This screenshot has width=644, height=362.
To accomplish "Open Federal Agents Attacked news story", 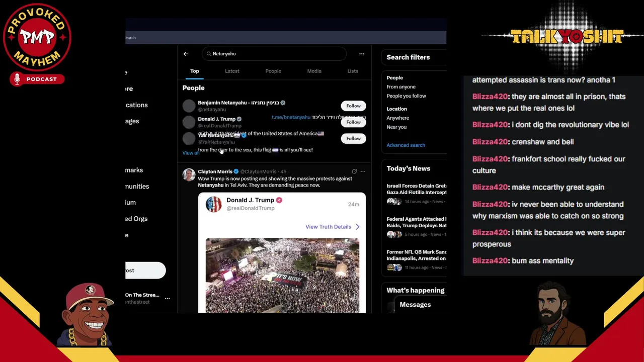I will [x=416, y=226].
